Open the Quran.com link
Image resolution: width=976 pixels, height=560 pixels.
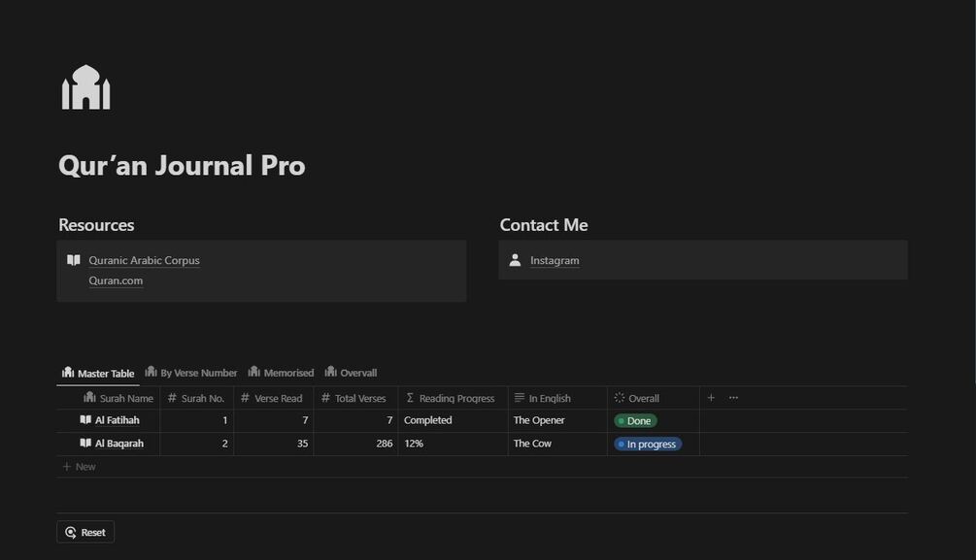click(116, 280)
